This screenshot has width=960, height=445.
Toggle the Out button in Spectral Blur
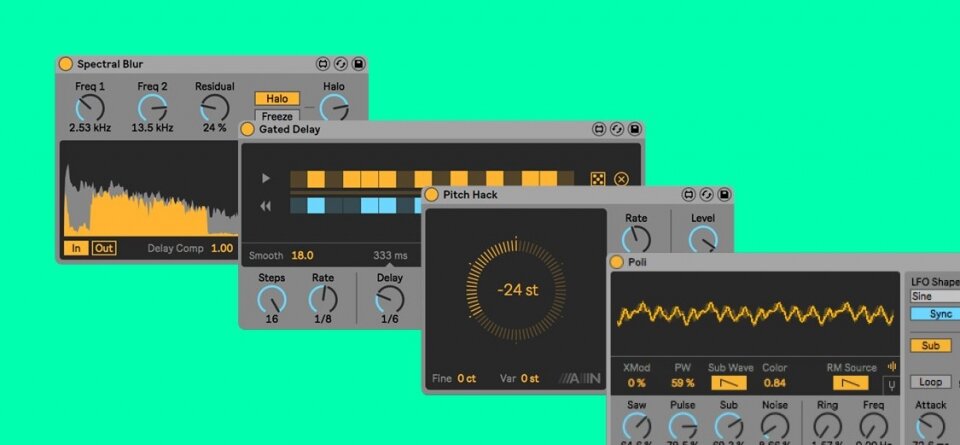click(104, 248)
